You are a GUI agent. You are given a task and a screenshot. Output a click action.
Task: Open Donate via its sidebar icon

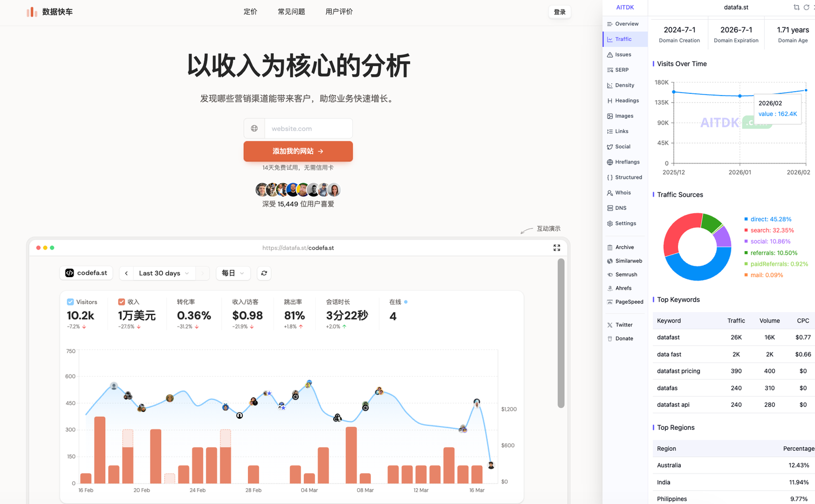coord(610,338)
